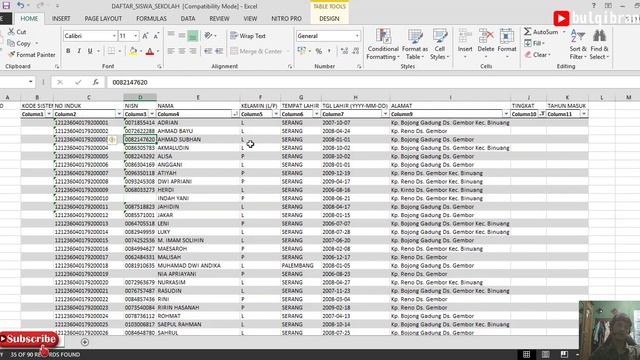Screen dimensions: 640x360
Task: Toggle Italic formatting
Action: (79, 51)
